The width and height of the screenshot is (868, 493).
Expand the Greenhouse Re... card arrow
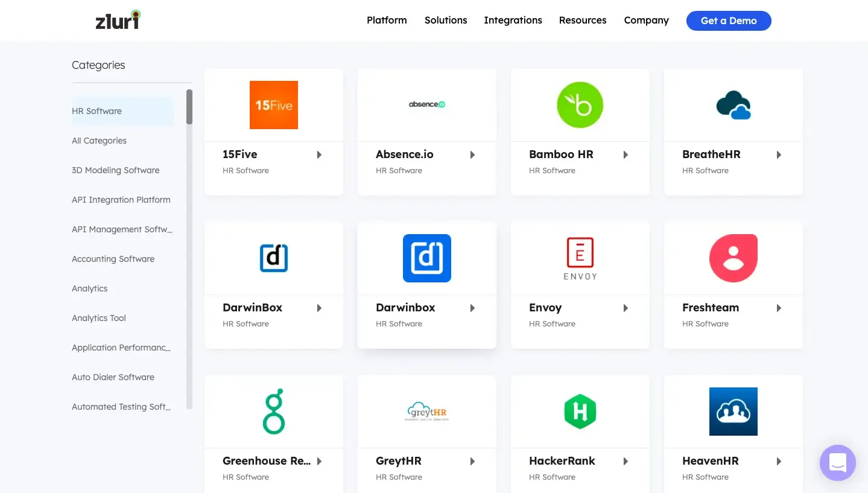[x=320, y=462]
